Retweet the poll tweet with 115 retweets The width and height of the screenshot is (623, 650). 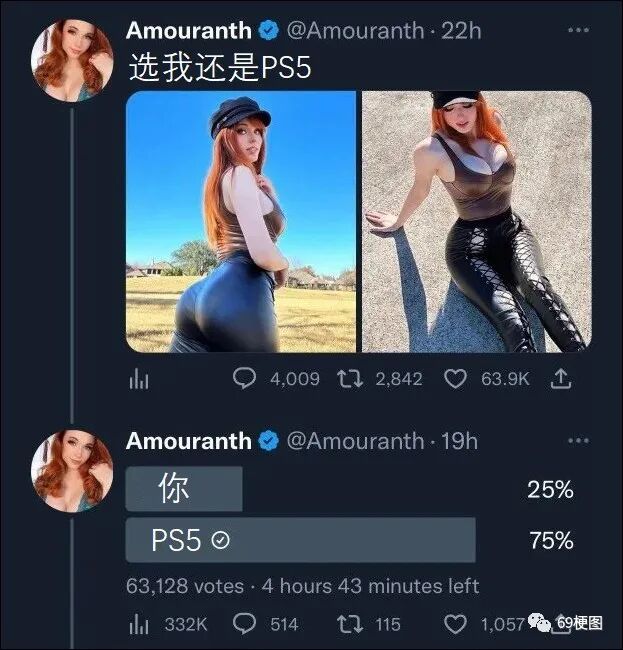tap(369, 624)
